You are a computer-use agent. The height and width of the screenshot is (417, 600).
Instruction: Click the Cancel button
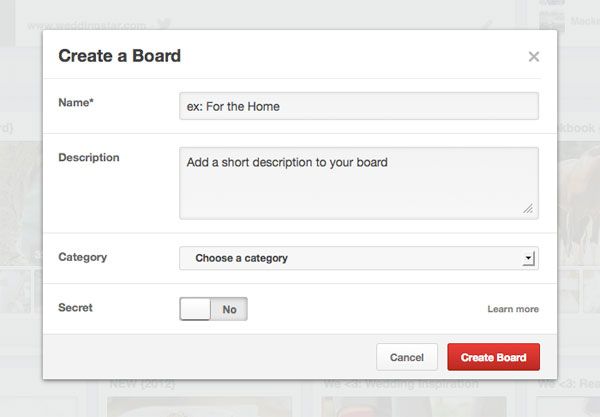click(407, 357)
